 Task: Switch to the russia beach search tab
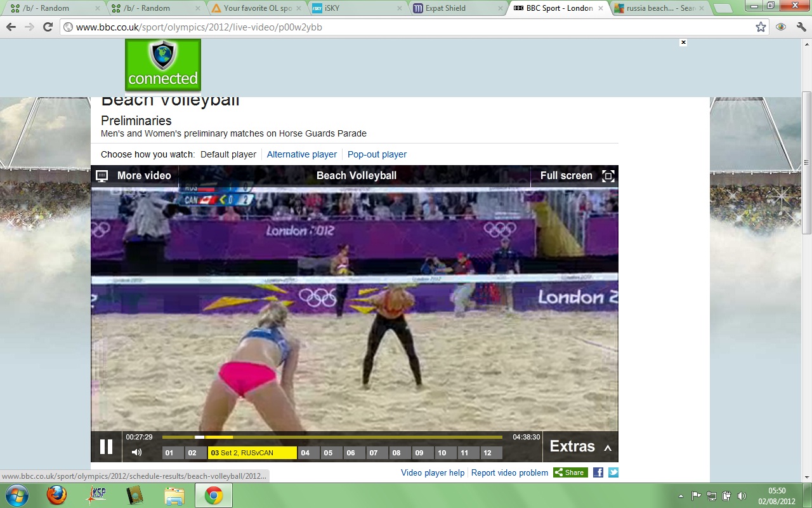[660, 8]
